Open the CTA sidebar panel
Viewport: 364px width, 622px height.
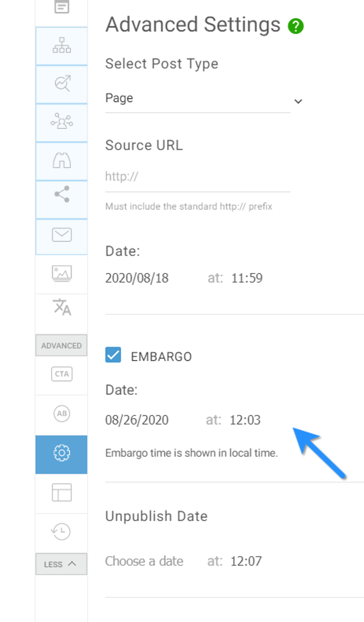pos(62,374)
